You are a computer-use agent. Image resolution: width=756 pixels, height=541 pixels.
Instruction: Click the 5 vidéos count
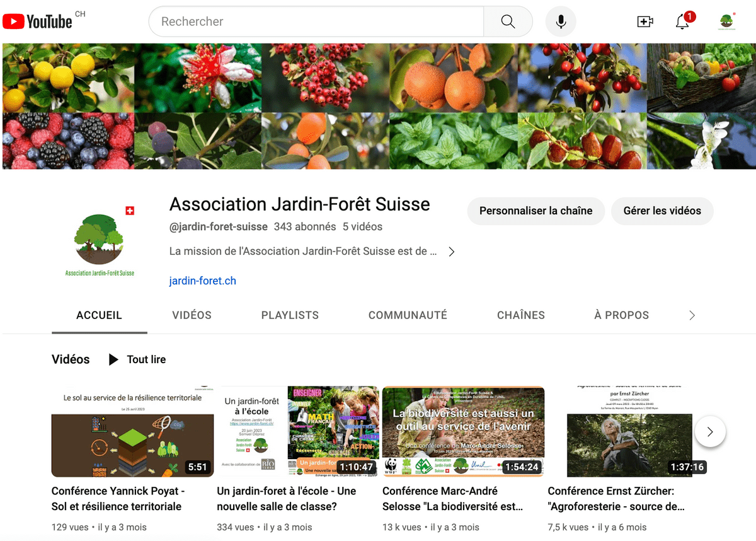(x=362, y=227)
